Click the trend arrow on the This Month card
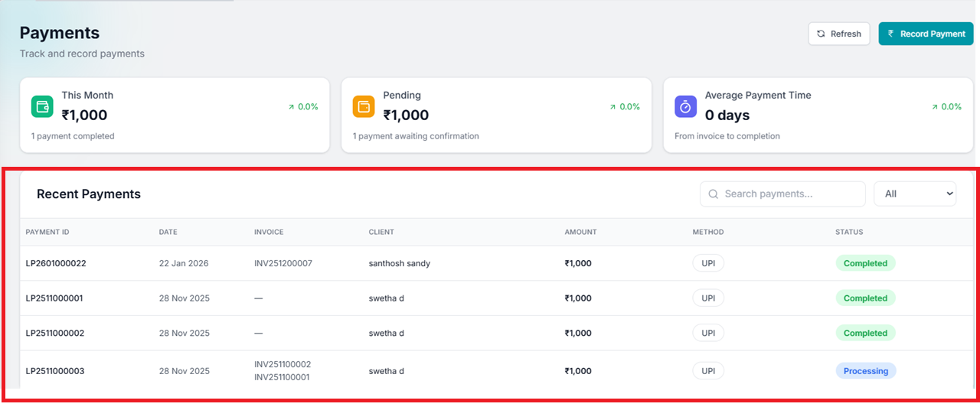This screenshot has width=980, height=407. [x=291, y=107]
